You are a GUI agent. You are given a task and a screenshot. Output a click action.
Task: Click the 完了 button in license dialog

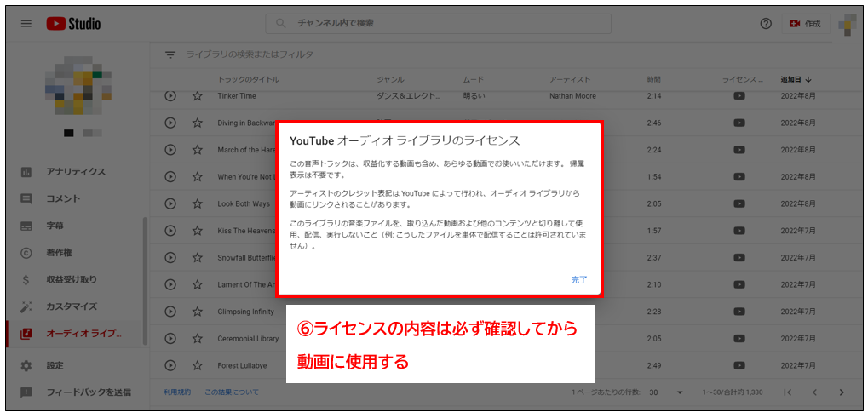pos(579,280)
